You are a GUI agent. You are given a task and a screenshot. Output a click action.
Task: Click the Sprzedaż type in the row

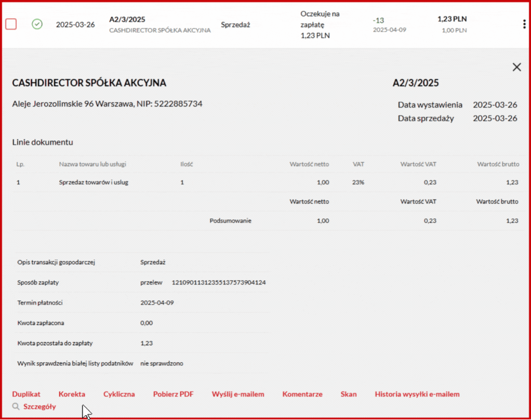235,24
